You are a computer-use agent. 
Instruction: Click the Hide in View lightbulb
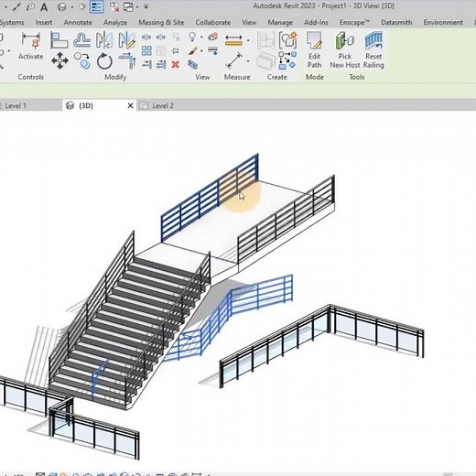pos(192,38)
